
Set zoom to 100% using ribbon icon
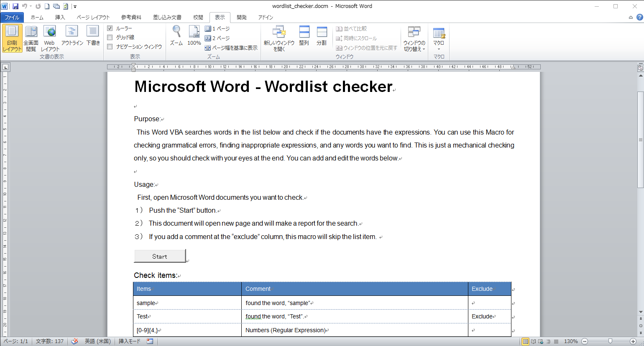(x=194, y=36)
